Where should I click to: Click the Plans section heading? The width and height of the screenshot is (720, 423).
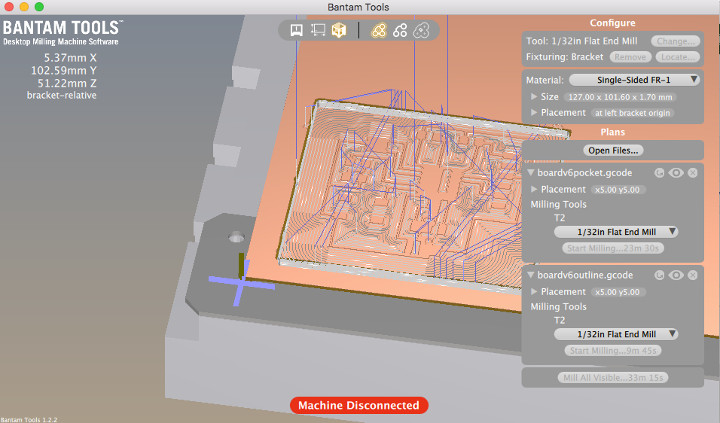coord(613,132)
